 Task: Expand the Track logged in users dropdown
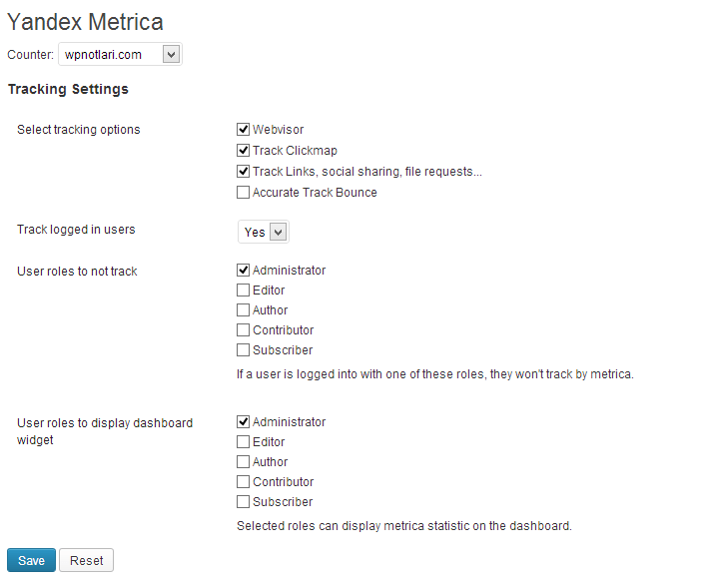point(264,232)
